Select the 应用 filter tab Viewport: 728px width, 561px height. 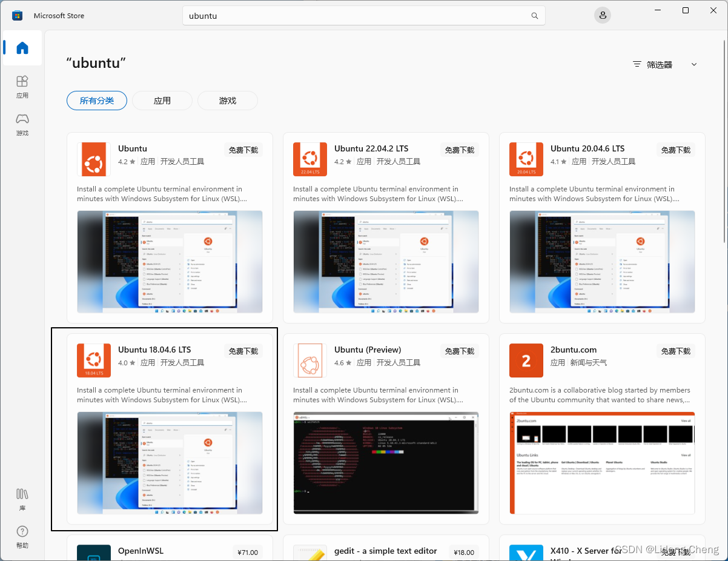coord(162,101)
